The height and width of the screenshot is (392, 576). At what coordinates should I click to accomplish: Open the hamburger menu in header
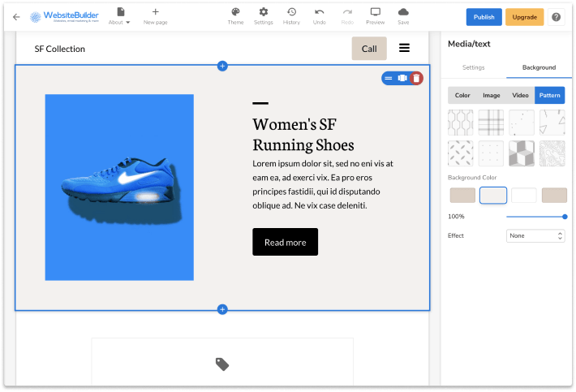point(405,48)
